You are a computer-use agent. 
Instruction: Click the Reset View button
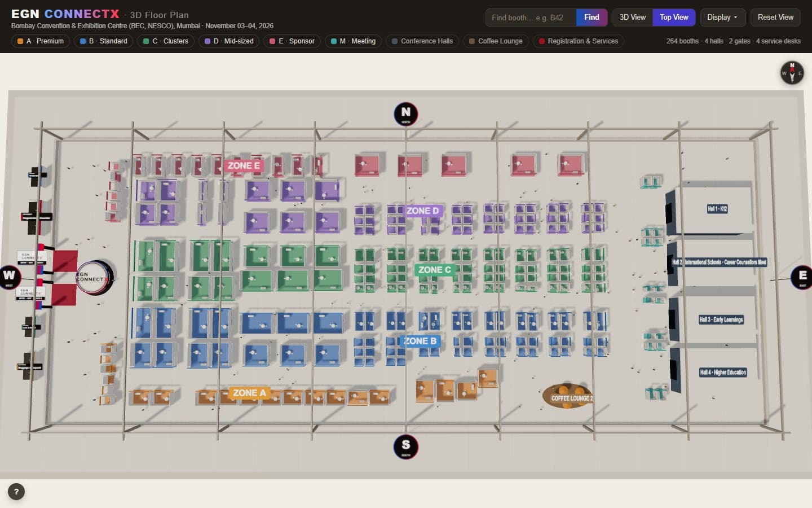coord(775,17)
